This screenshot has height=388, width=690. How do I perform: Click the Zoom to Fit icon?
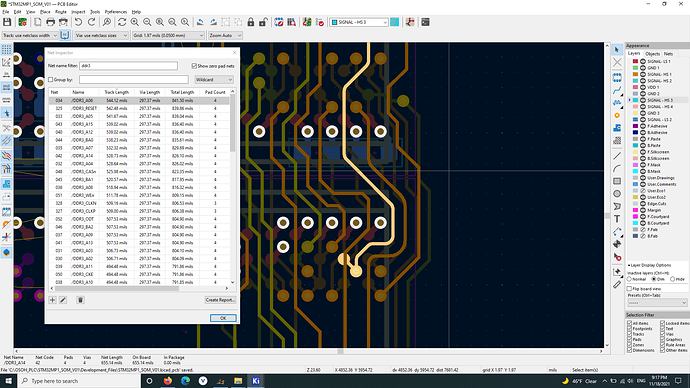160,22
